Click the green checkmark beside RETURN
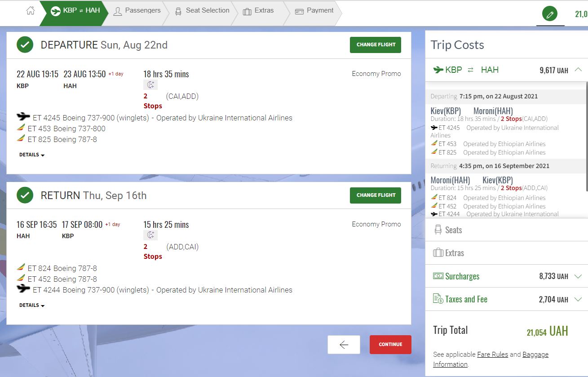588x377 pixels. pos(25,195)
